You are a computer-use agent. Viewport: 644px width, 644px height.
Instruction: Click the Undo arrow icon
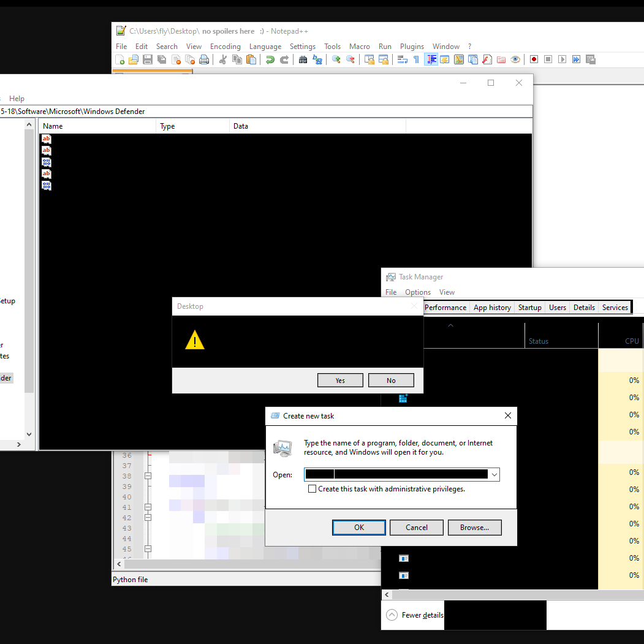pos(270,59)
